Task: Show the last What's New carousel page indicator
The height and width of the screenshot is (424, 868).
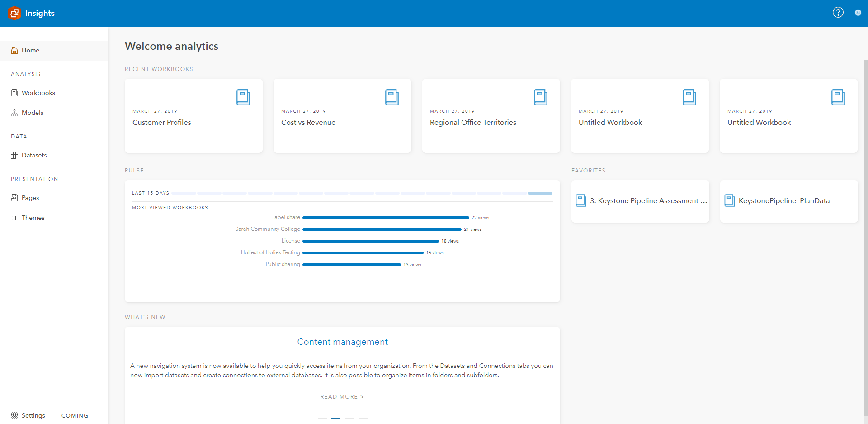Action: pos(363,419)
